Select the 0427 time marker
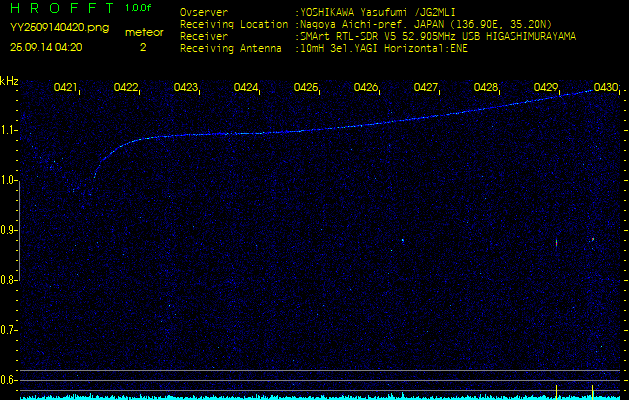 point(426,88)
